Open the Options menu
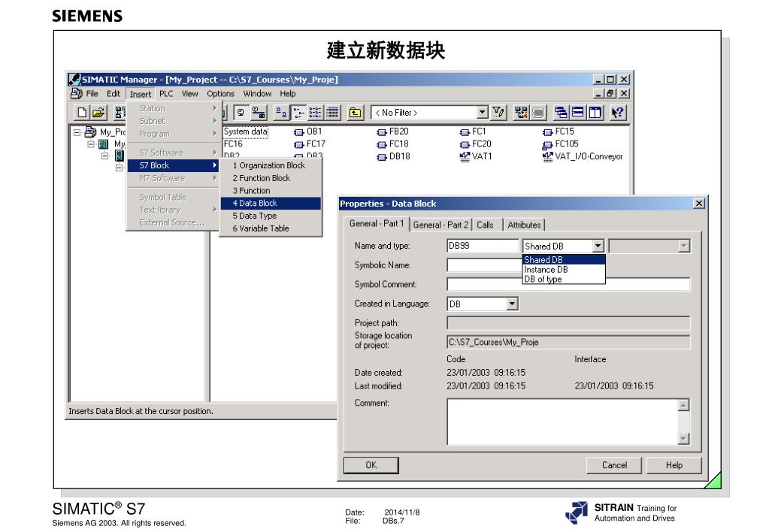The image size is (769, 532). point(220,94)
